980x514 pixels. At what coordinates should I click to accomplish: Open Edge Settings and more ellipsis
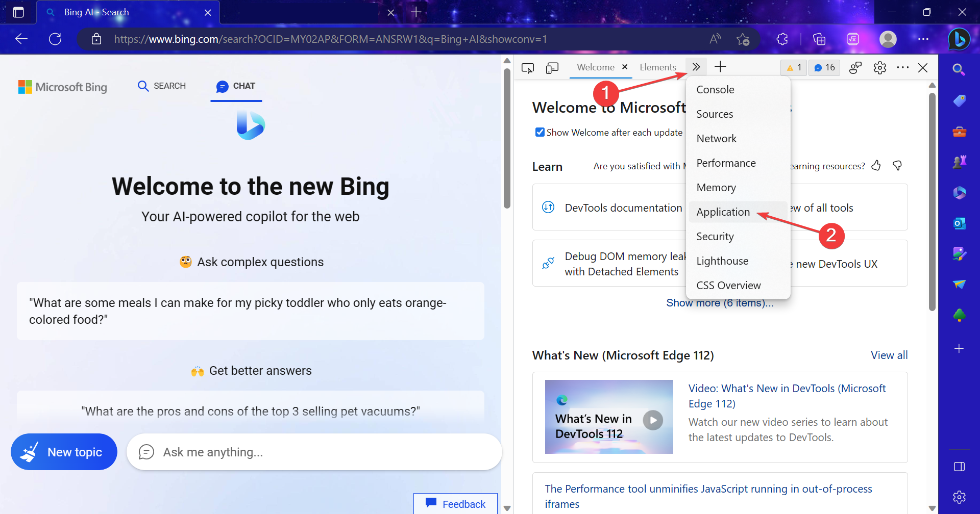point(923,39)
